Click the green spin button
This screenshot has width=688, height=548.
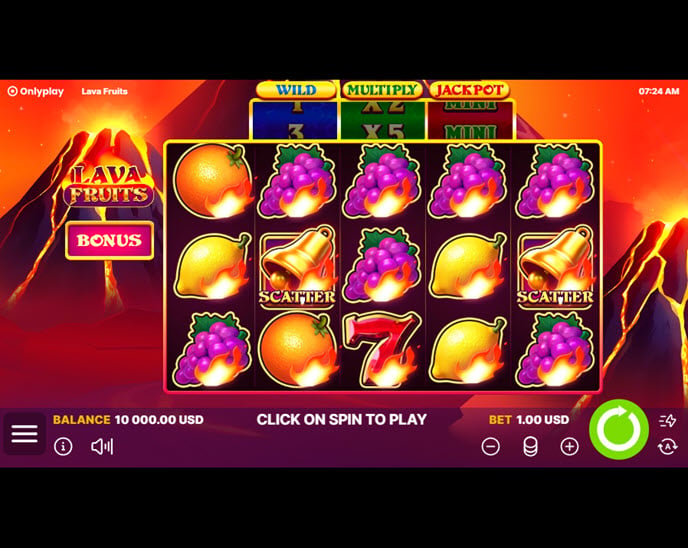point(619,430)
